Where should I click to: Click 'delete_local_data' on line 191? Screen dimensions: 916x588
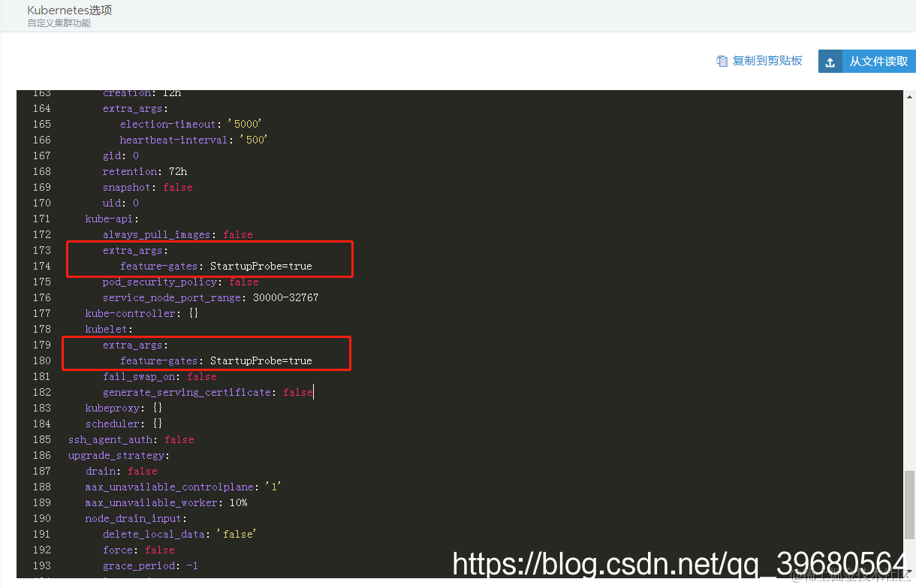coord(154,534)
